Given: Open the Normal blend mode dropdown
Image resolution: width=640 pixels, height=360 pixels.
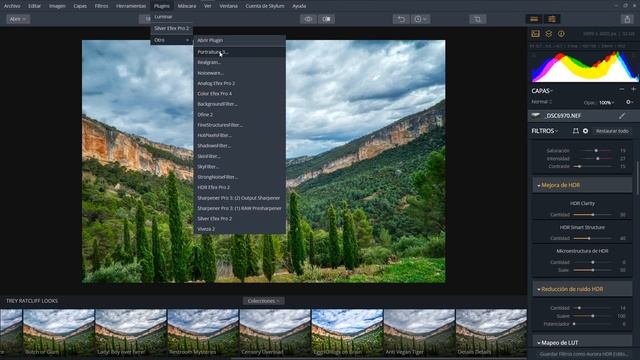Looking at the screenshot, I should [542, 102].
